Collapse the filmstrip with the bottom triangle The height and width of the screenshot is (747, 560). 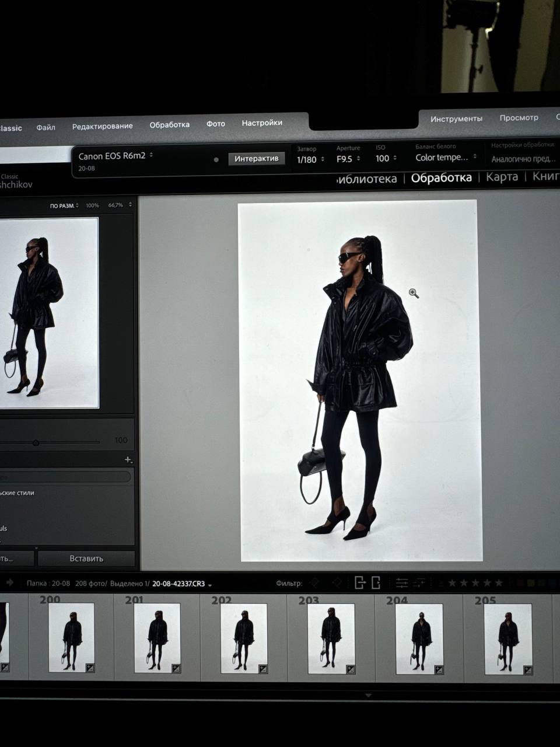coord(368,695)
